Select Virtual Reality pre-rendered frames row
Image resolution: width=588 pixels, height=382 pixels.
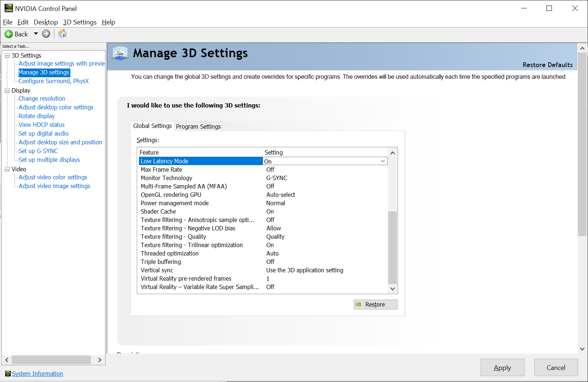(x=263, y=278)
